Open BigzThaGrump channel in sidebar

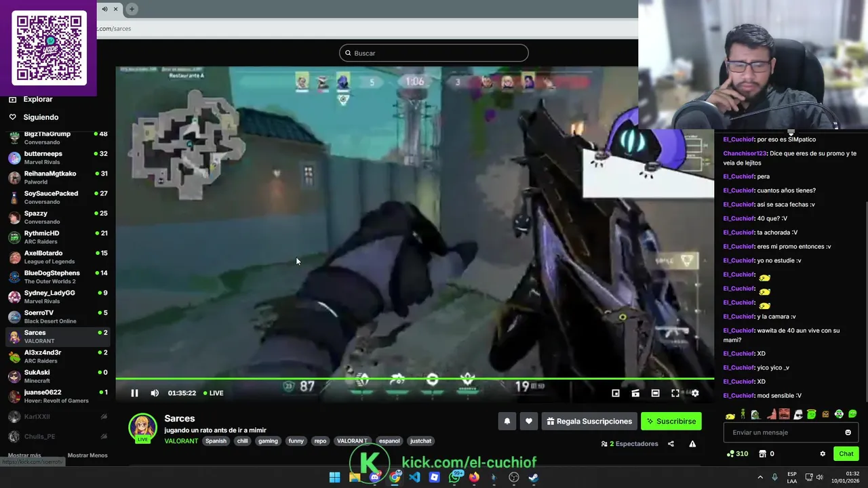[58, 138]
